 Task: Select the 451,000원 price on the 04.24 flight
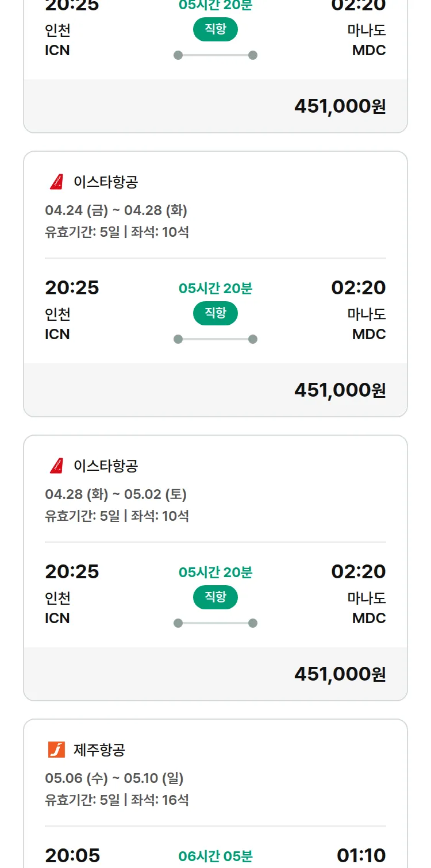340,390
